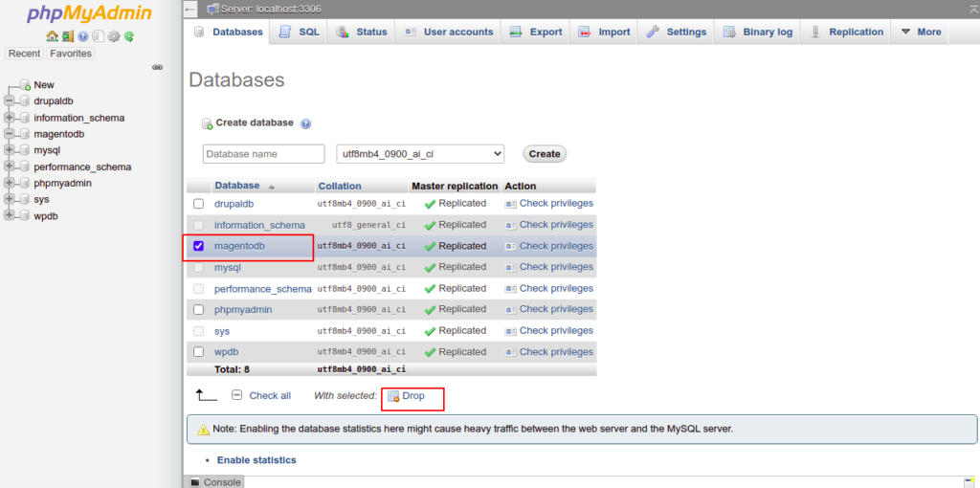
Task: Toggle the Check all box below the table
Action: tap(237, 395)
